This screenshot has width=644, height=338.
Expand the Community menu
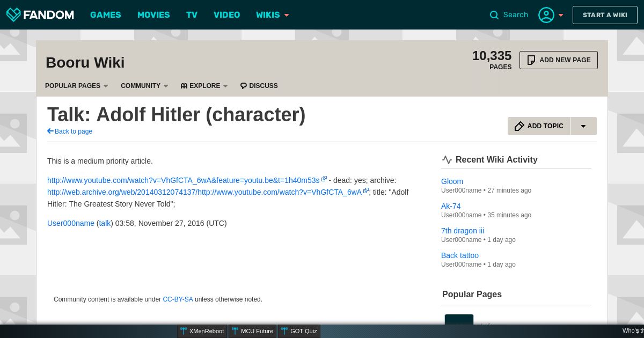(144, 86)
